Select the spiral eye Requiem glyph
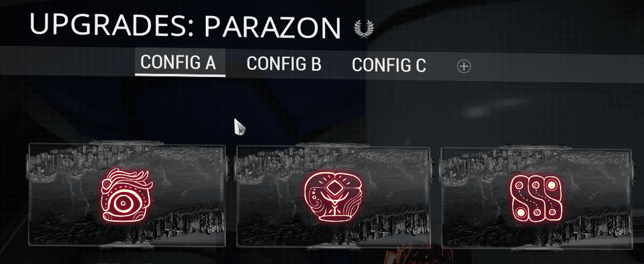 coord(127,195)
